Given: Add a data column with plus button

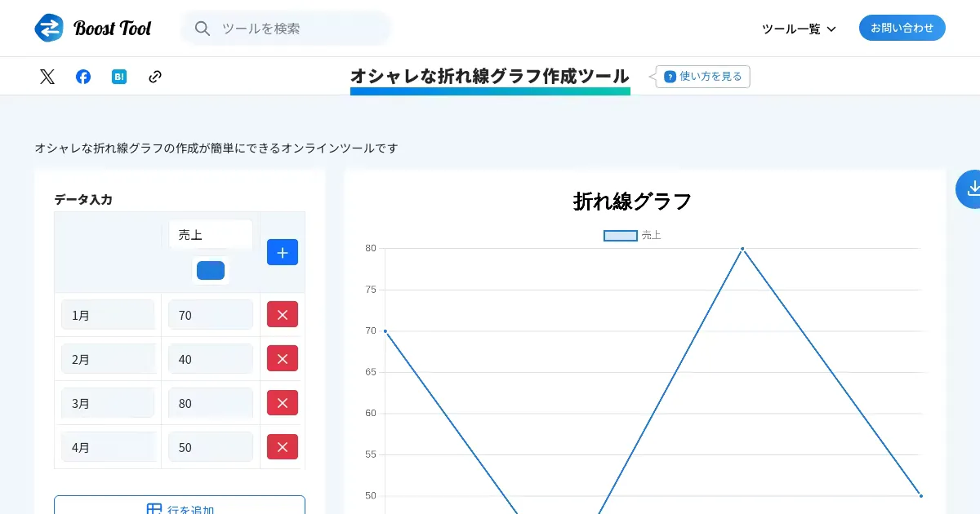Looking at the screenshot, I should pyautogui.click(x=282, y=252).
